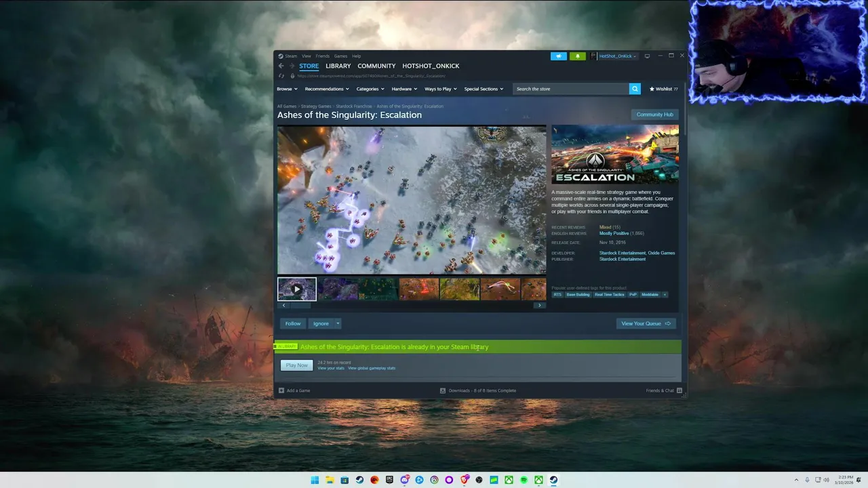Click the screenshot strip right arrow
This screenshot has height=488, width=868.
[540, 305]
